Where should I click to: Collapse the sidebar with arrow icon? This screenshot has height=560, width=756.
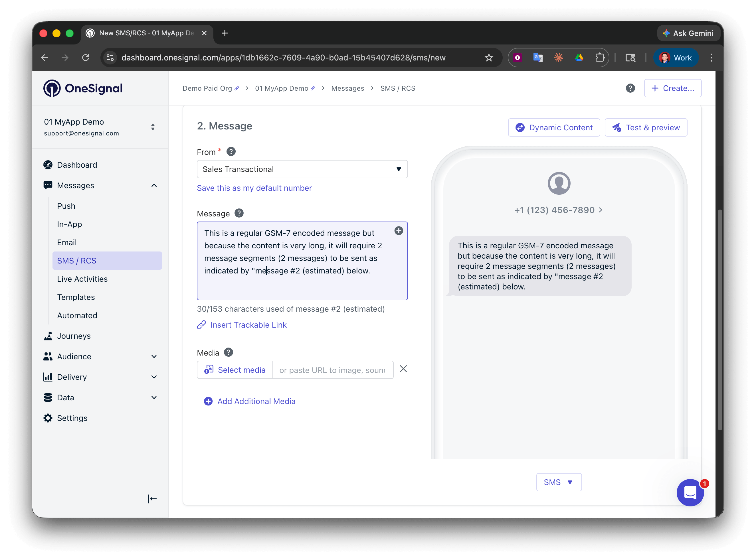152,499
